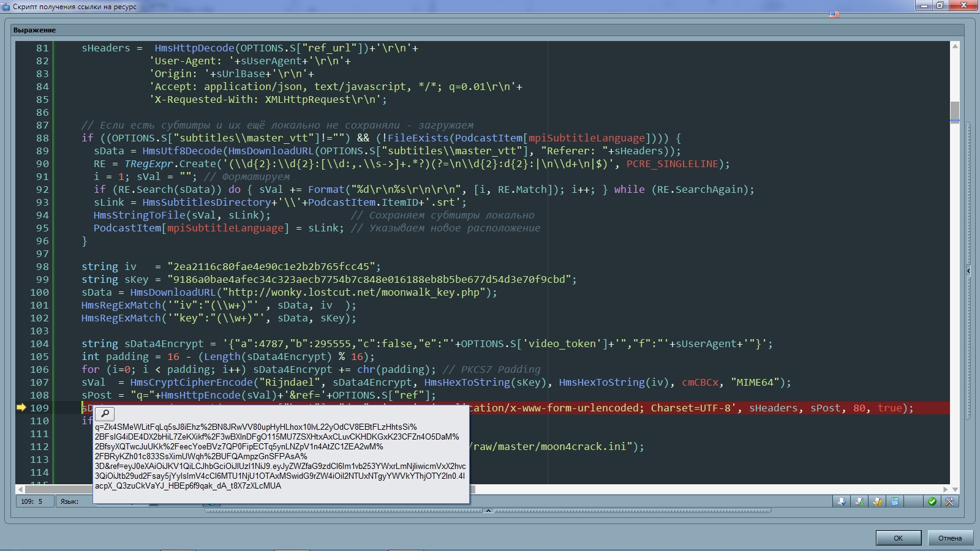The height and width of the screenshot is (551, 980).
Task: Click the step-by-step debug footprints icon
Action: 878,501
